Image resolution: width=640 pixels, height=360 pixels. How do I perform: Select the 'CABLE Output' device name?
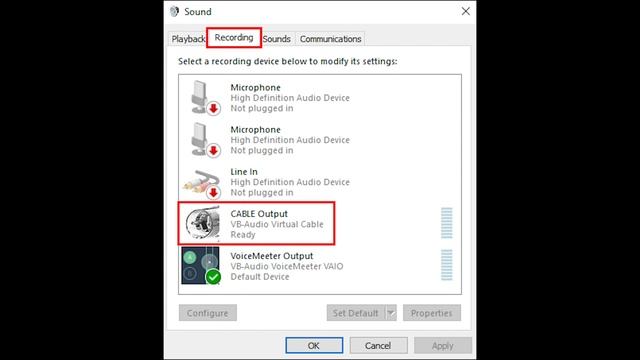pyautogui.click(x=259, y=214)
